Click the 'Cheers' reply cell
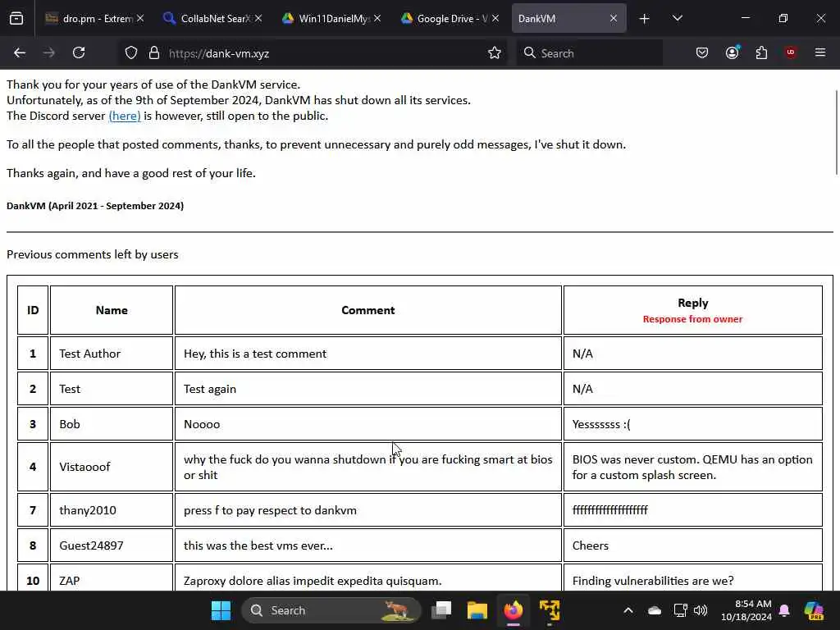 pyautogui.click(x=692, y=546)
